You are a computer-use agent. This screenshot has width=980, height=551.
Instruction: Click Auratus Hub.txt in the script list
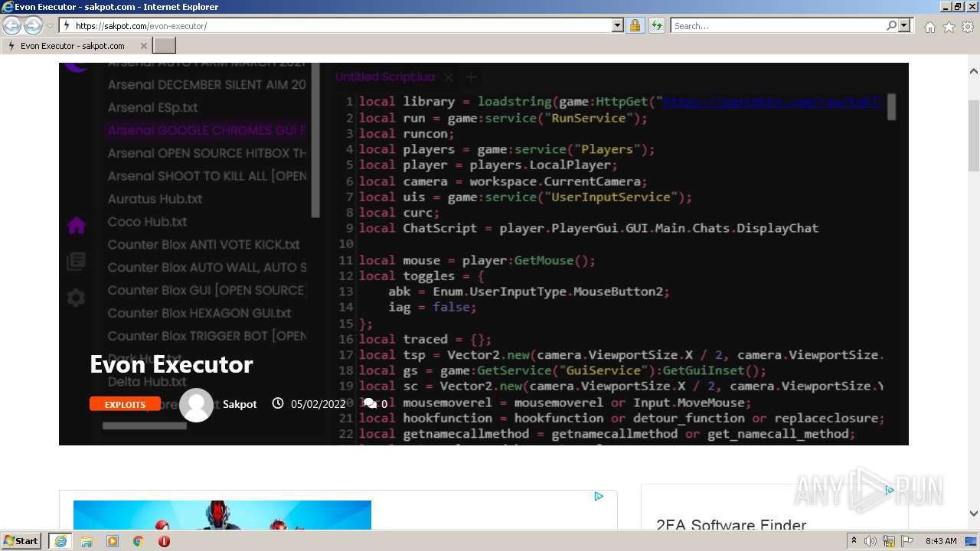tap(155, 199)
